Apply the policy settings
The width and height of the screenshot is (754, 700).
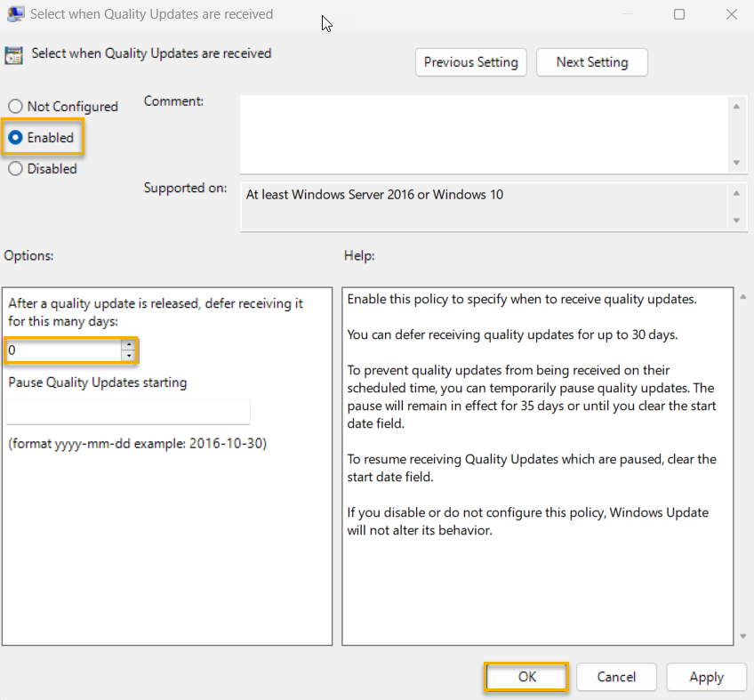click(x=706, y=677)
